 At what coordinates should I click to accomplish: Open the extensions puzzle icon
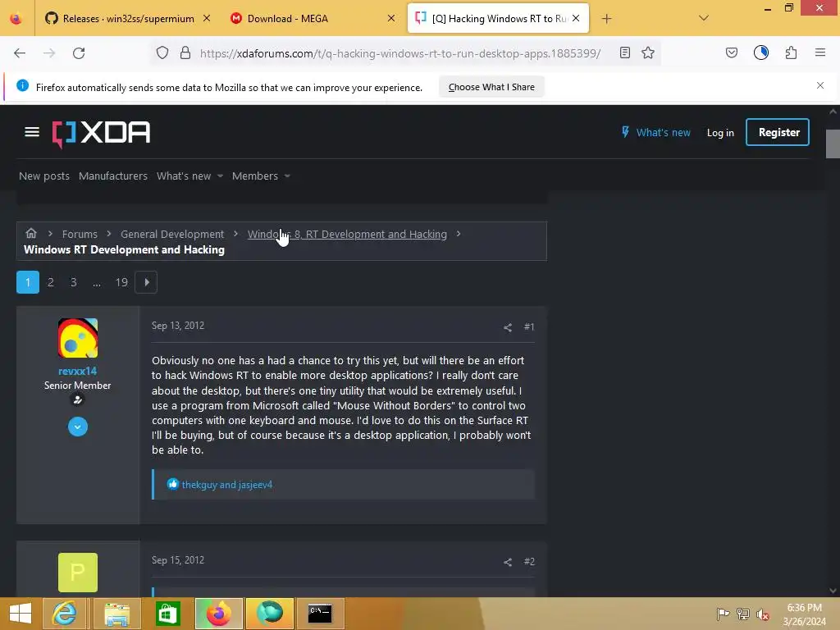pos(791,52)
